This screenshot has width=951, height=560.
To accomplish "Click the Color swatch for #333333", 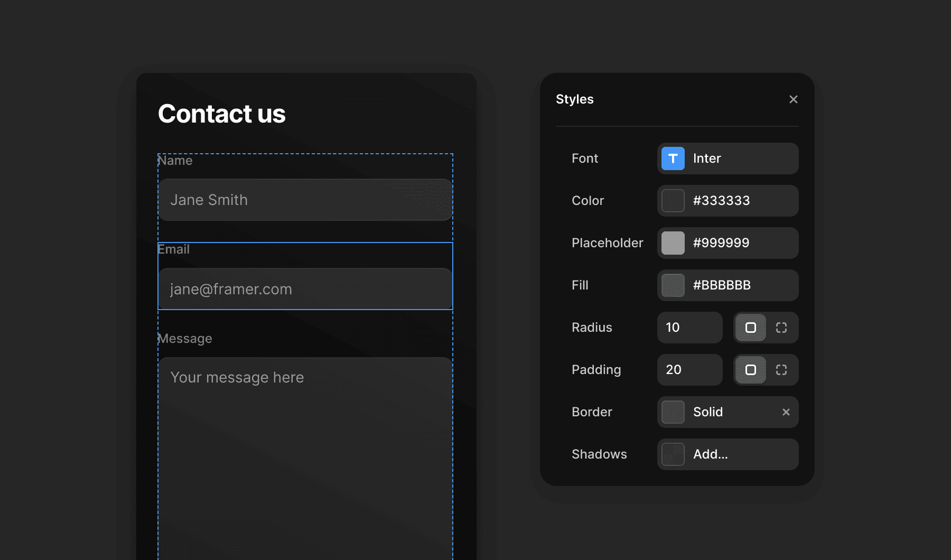I will [x=673, y=201].
